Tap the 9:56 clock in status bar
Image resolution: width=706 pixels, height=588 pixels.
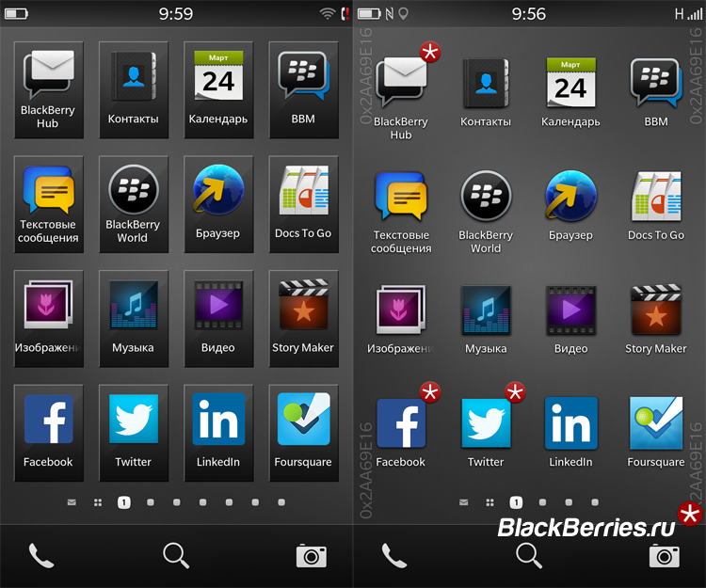pyautogui.click(x=529, y=14)
